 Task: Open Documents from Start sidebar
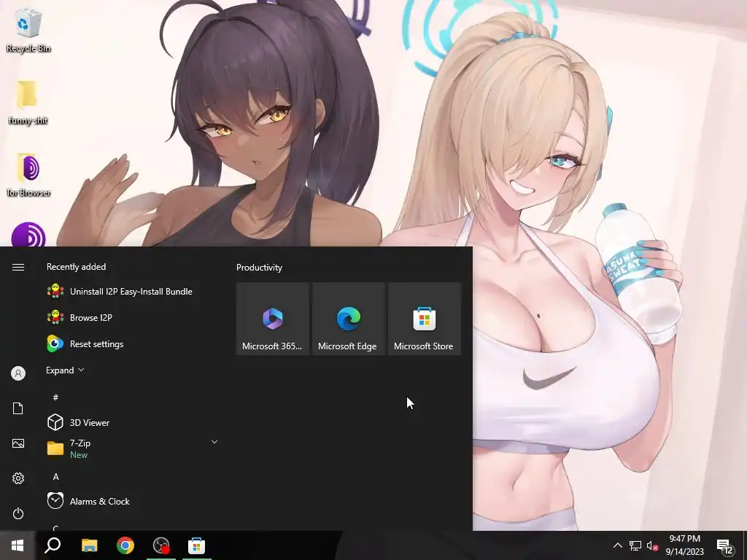[18, 408]
